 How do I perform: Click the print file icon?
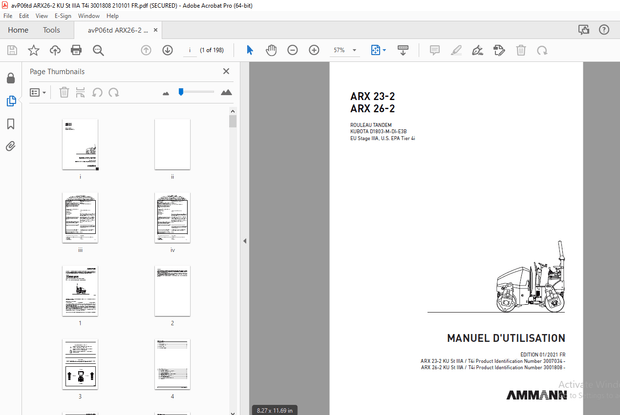click(x=78, y=50)
